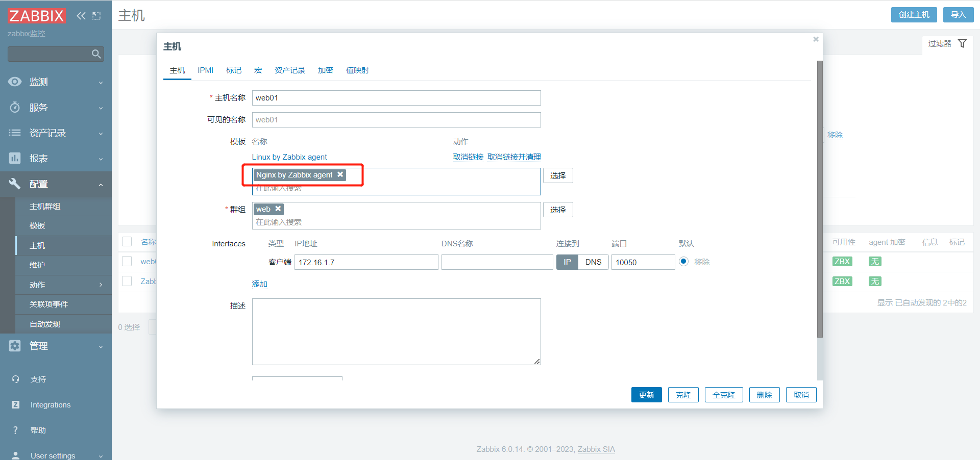Click the Zabbix logo

(36, 16)
